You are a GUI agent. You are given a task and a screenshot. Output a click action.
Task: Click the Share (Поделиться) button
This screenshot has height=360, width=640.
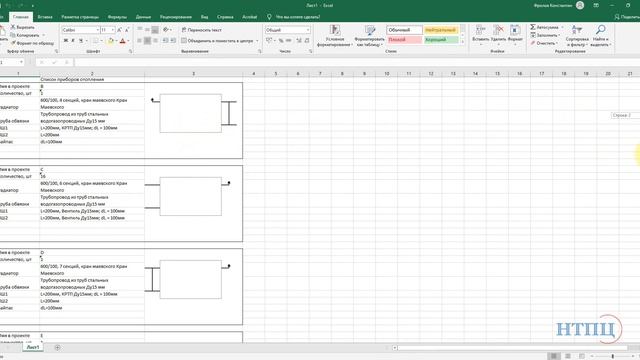coord(627,17)
